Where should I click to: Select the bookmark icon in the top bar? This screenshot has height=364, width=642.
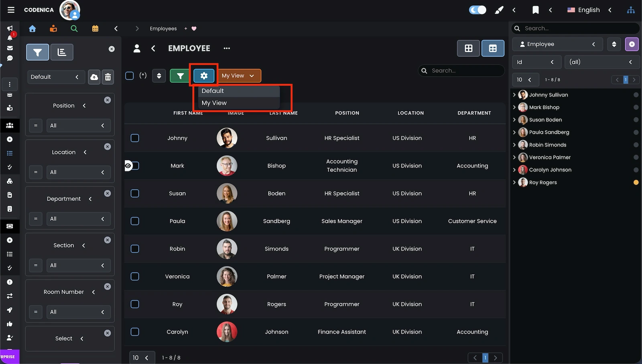tap(536, 10)
